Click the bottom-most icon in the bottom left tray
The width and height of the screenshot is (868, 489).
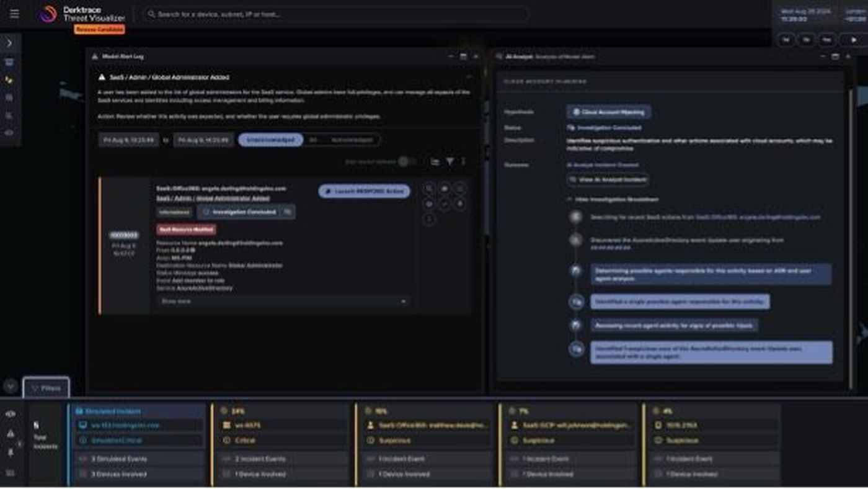tap(11, 473)
